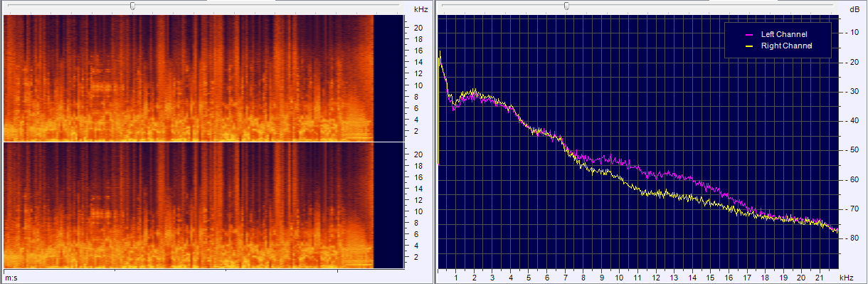Select the Right Channel legend label
The height and width of the screenshot is (284, 868).
pos(787,46)
